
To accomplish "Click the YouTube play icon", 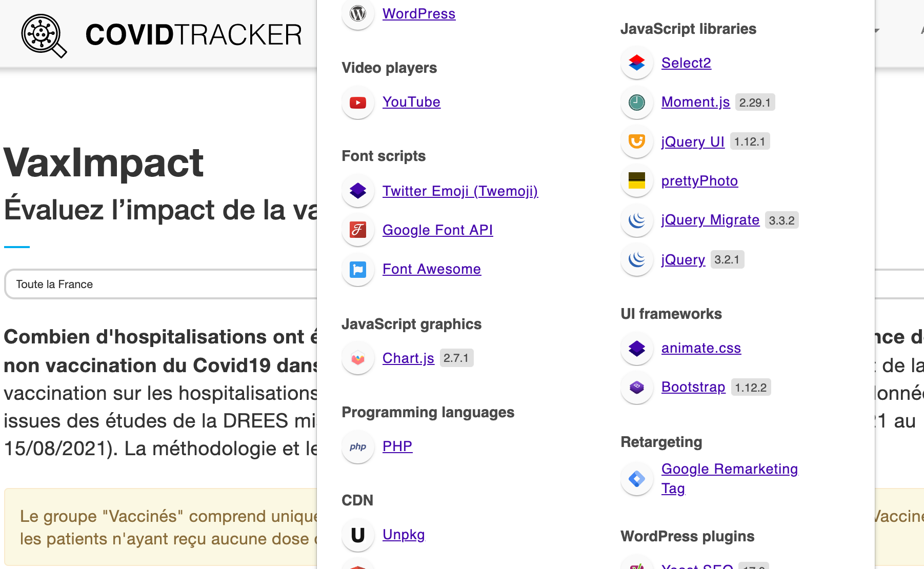I will (x=358, y=103).
